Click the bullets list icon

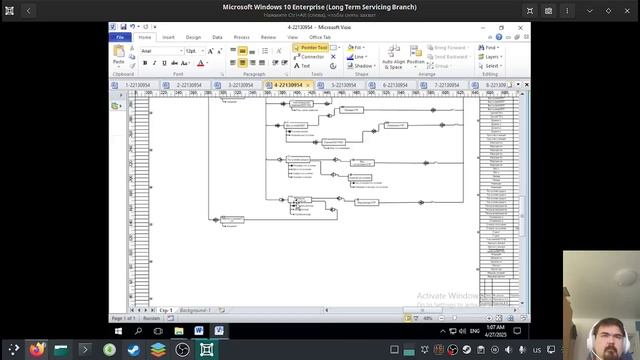tap(265, 51)
